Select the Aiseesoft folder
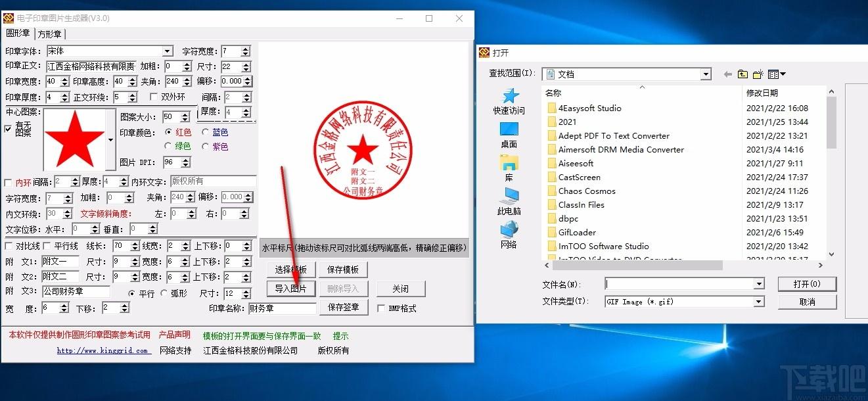 570,163
